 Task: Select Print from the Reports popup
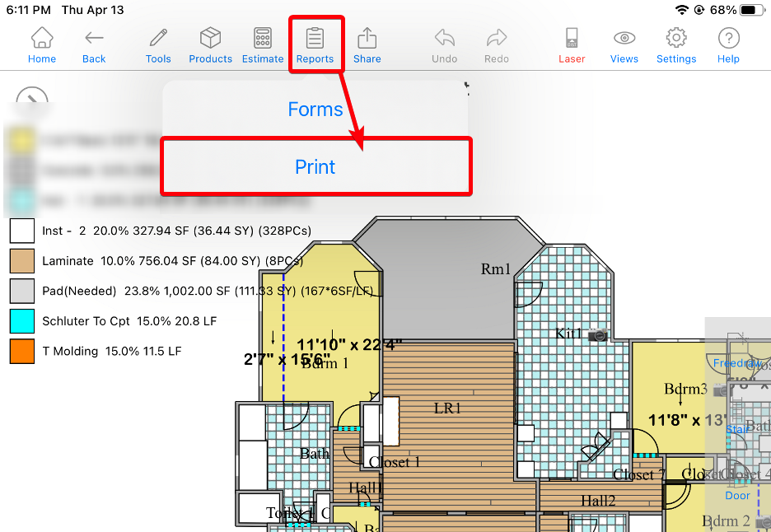[x=316, y=166]
